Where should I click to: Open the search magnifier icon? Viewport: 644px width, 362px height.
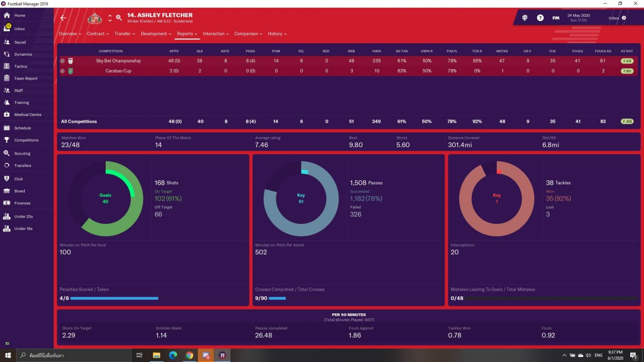pyautogui.click(x=119, y=18)
